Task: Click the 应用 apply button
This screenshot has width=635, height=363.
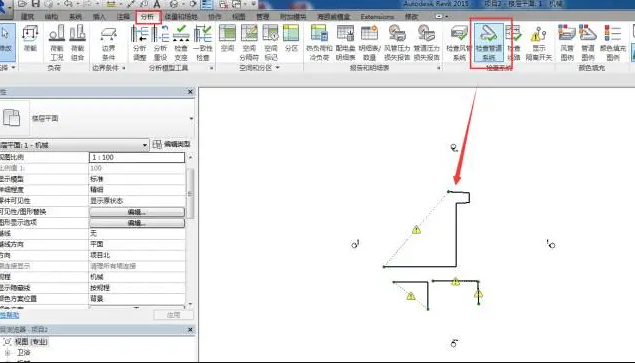Action: (173, 315)
